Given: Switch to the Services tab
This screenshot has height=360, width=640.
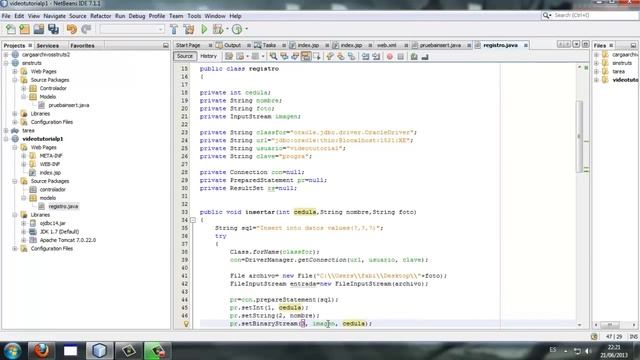Looking at the screenshot, I should coord(47,46).
